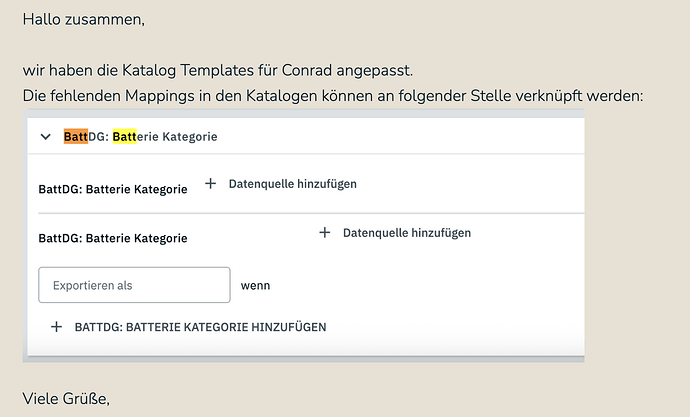Focus the 'Exportieren als' input field
The width and height of the screenshot is (690, 417).
pyautogui.click(x=134, y=285)
